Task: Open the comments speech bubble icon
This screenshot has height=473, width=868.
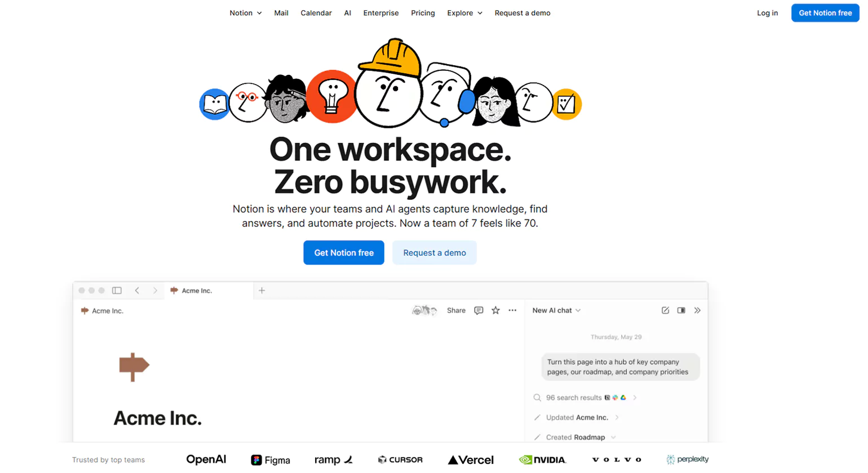Action: (479, 310)
